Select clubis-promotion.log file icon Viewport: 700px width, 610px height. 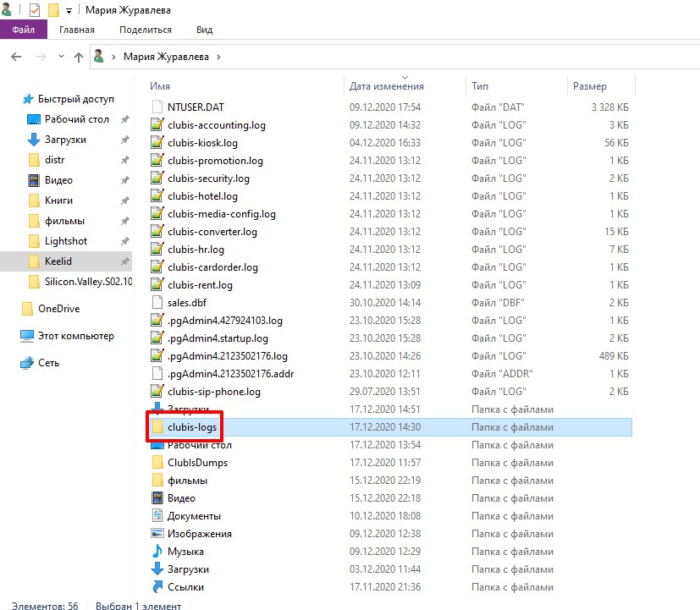coord(157,161)
